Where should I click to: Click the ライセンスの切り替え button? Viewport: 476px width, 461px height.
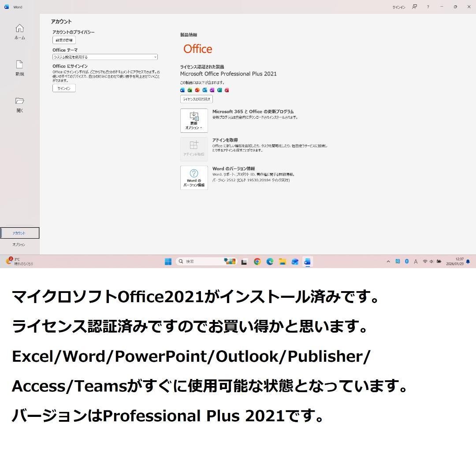[197, 99]
